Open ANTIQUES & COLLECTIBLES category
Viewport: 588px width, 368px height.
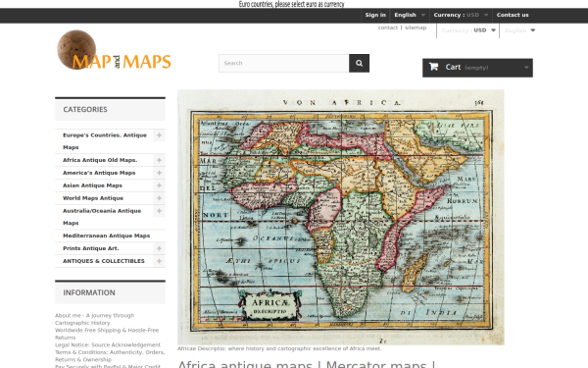[x=104, y=261]
